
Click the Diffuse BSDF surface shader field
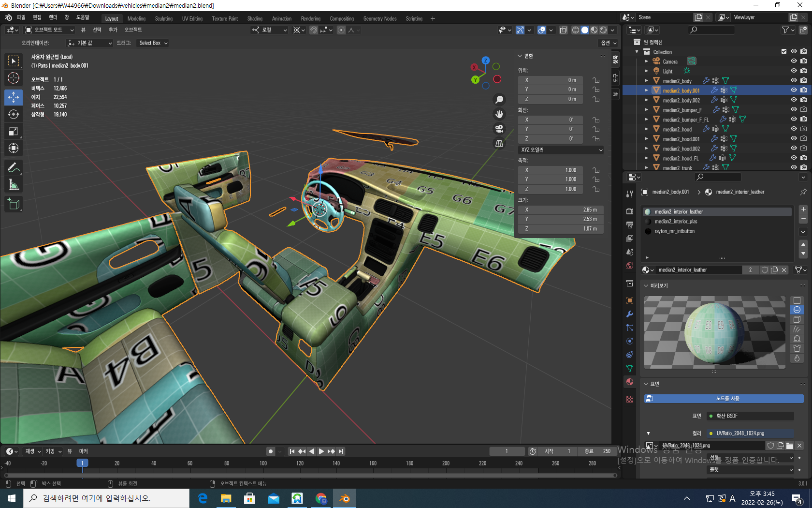point(750,416)
